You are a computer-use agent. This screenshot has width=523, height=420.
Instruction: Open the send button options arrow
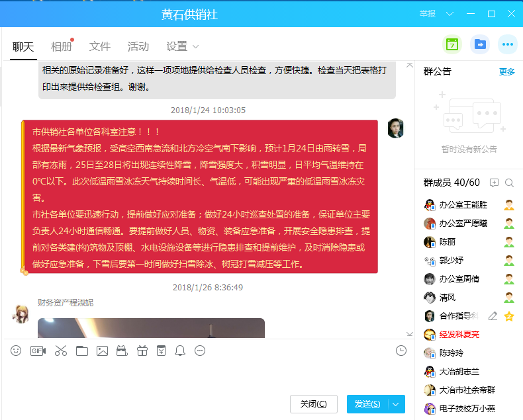397,404
